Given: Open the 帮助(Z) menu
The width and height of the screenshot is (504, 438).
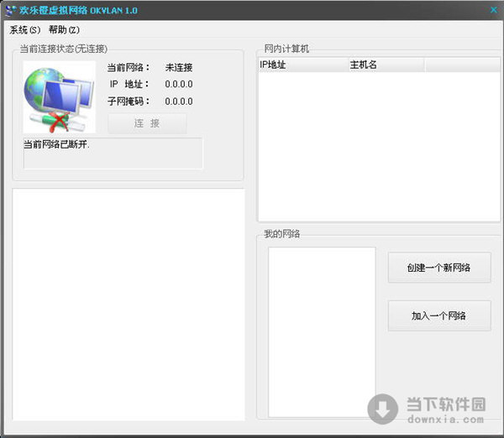Looking at the screenshot, I should coord(64,29).
